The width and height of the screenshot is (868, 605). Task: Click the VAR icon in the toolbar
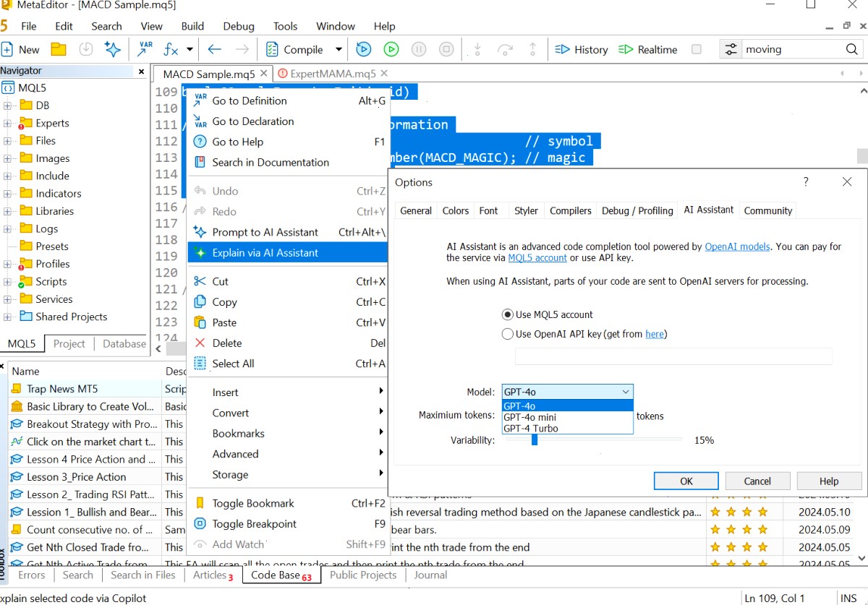pyautogui.click(x=144, y=49)
